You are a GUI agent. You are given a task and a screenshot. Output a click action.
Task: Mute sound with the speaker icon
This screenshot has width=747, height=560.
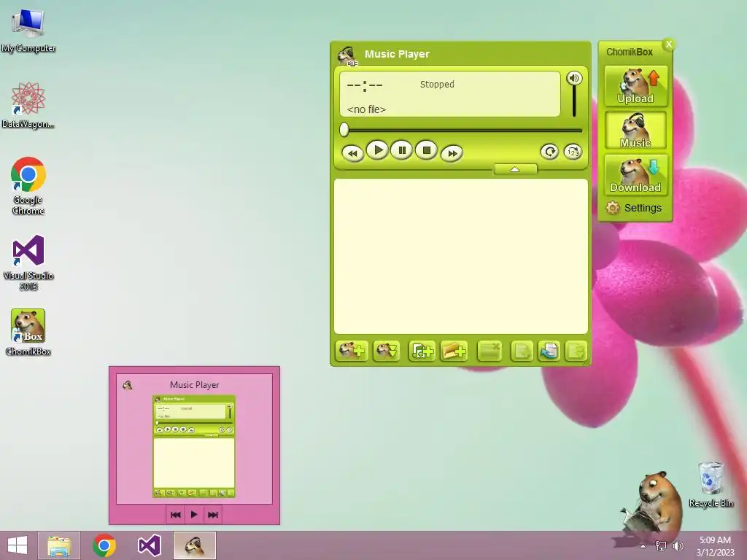point(574,78)
